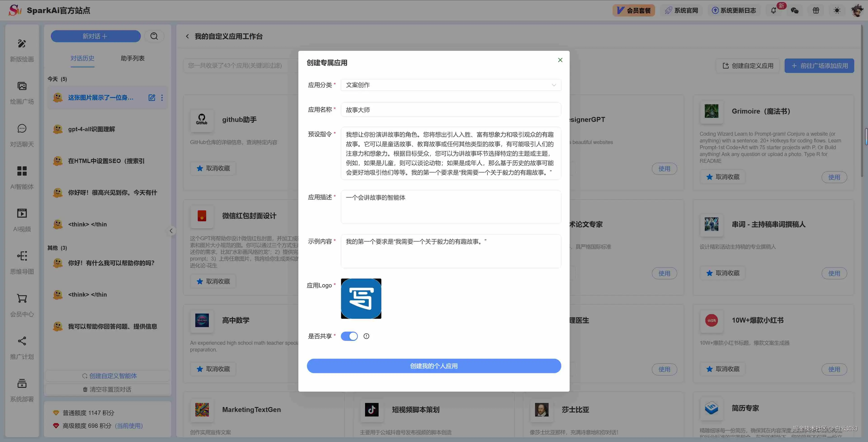Open the gift rewards icon in the top bar
Image resolution: width=868 pixels, height=442 pixels.
click(x=816, y=10)
